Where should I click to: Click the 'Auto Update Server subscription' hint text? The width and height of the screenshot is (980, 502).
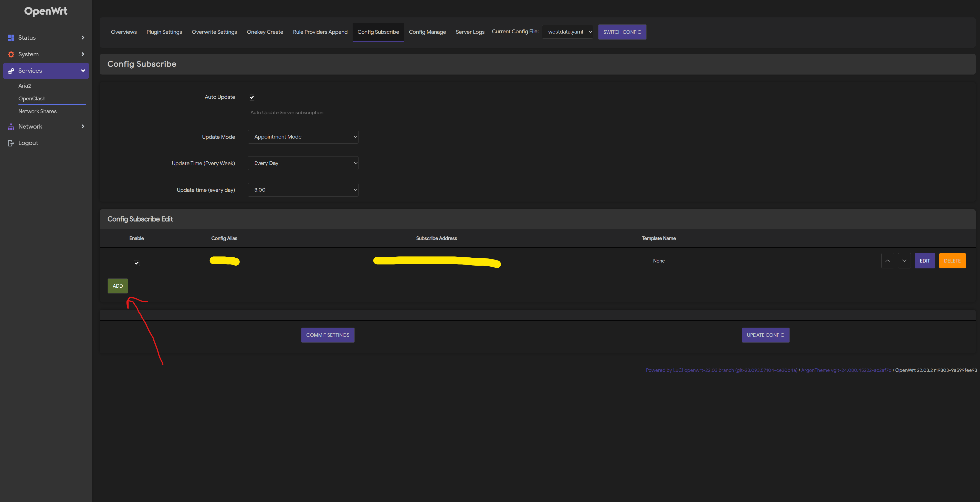click(287, 113)
